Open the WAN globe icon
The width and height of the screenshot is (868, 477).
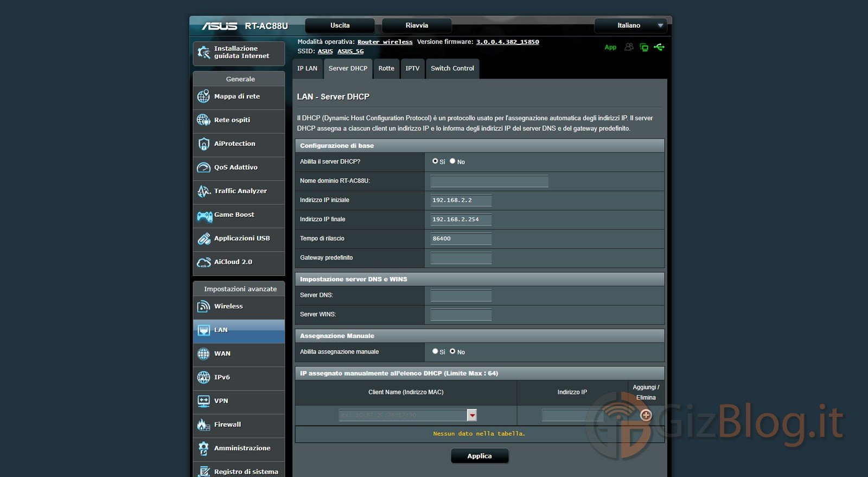pos(203,354)
